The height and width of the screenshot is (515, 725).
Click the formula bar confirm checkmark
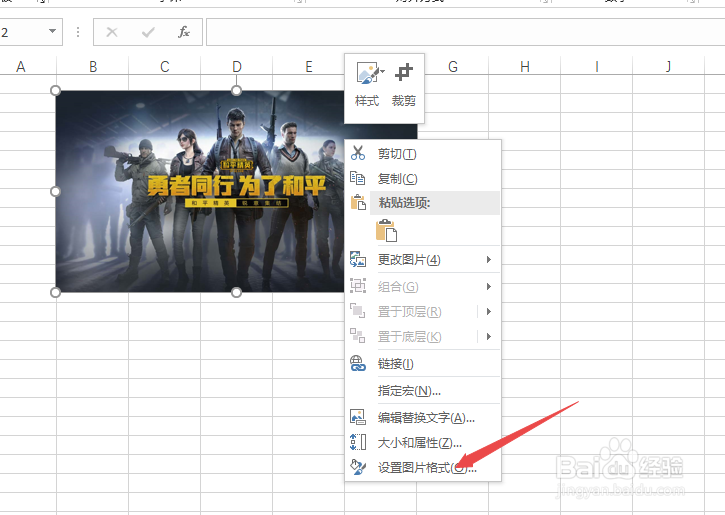point(148,32)
